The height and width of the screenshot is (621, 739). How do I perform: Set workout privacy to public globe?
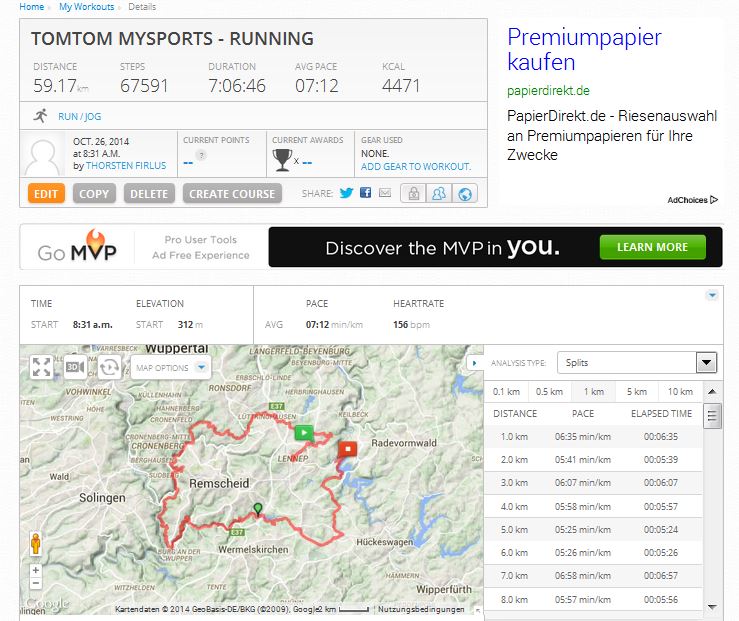(465, 193)
